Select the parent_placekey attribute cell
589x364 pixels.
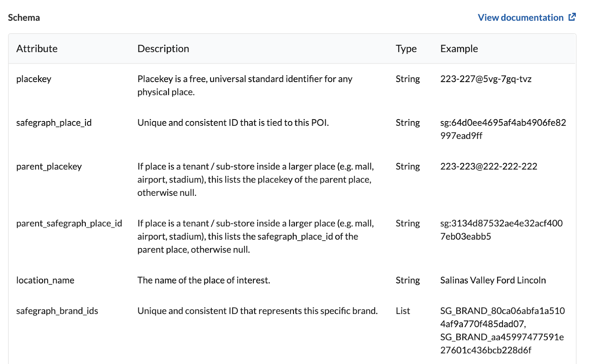click(x=49, y=166)
